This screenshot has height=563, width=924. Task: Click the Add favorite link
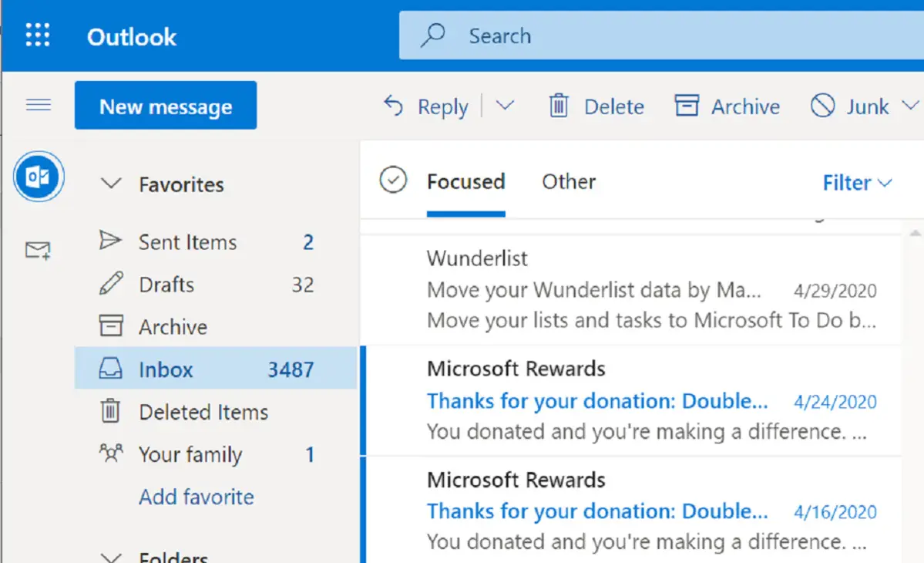point(197,497)
